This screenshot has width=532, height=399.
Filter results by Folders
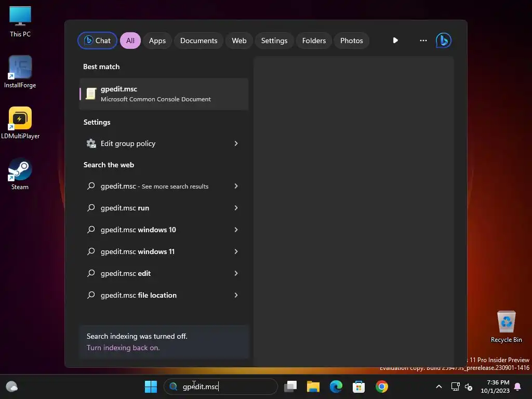pyautogui.click(x=314, y=41)
